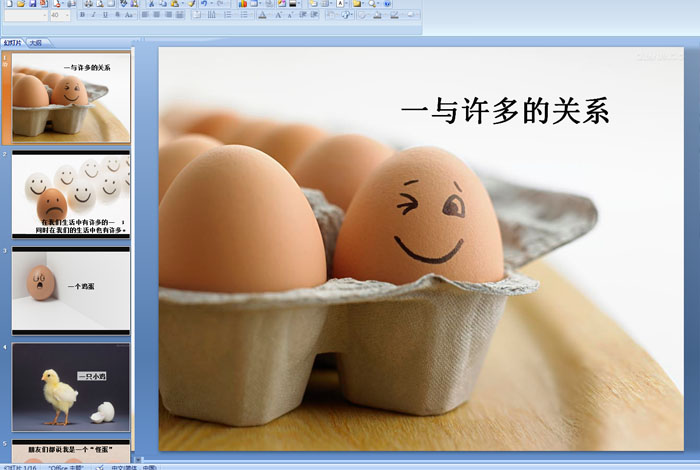Open the spell check icon in status bar

point(100,467)
